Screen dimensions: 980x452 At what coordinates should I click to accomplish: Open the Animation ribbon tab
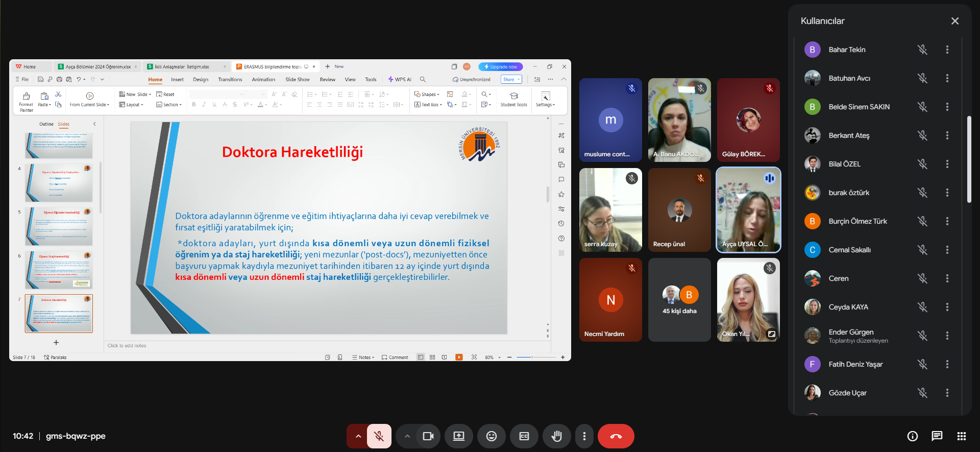pos(263,80)
